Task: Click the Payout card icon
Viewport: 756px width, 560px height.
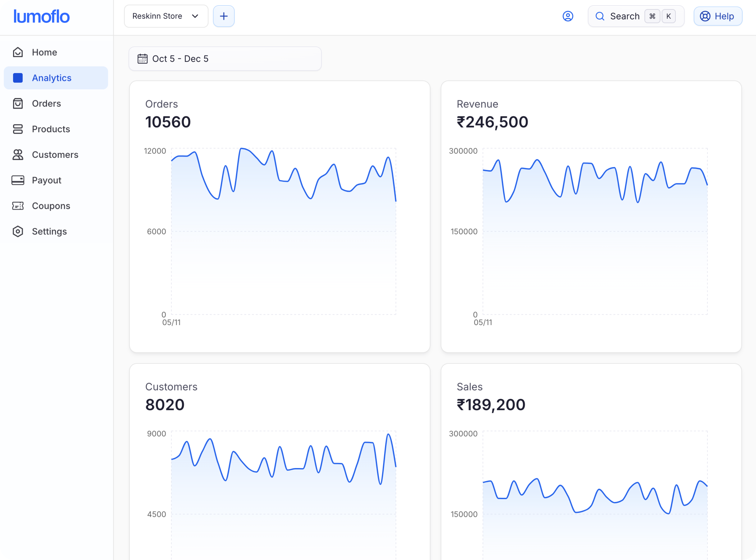Action: click(x=18, y=180)
